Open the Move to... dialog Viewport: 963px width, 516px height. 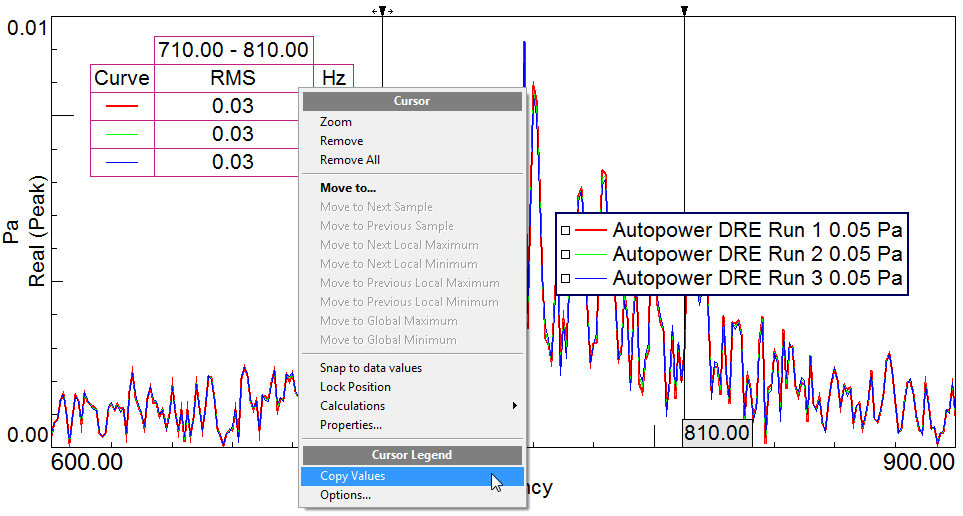coord(348,188)
